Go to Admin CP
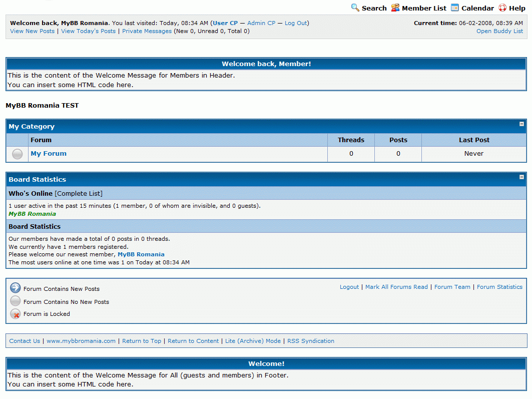The image size is (532, 399). coord(261,23)
